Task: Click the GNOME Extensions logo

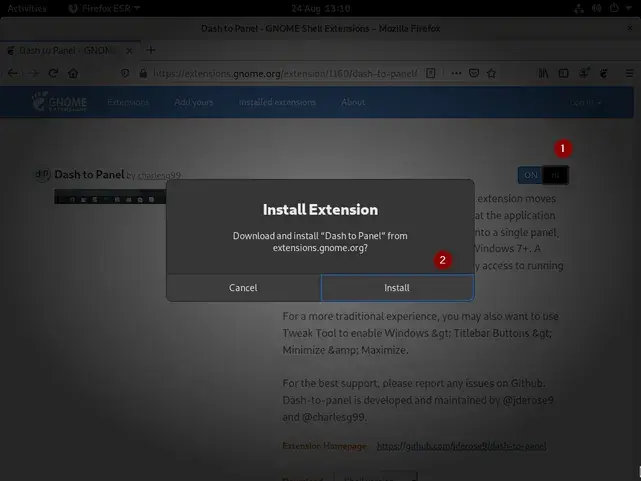Action: pyautogui.click(x=59, y=101)
